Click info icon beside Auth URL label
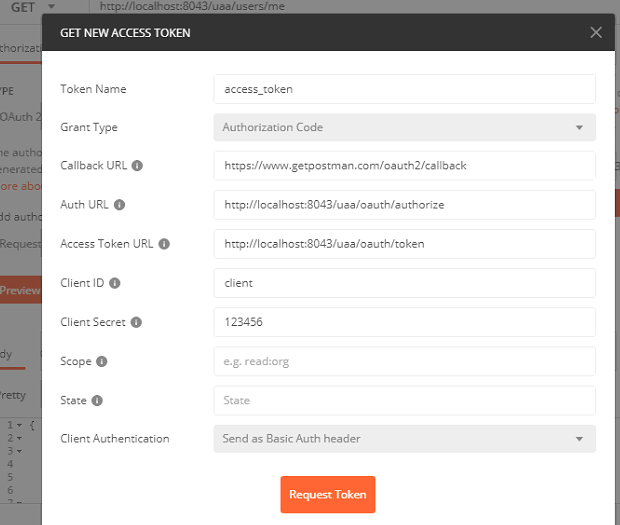This screenshot has height=525, width=620. pos(120,205)
